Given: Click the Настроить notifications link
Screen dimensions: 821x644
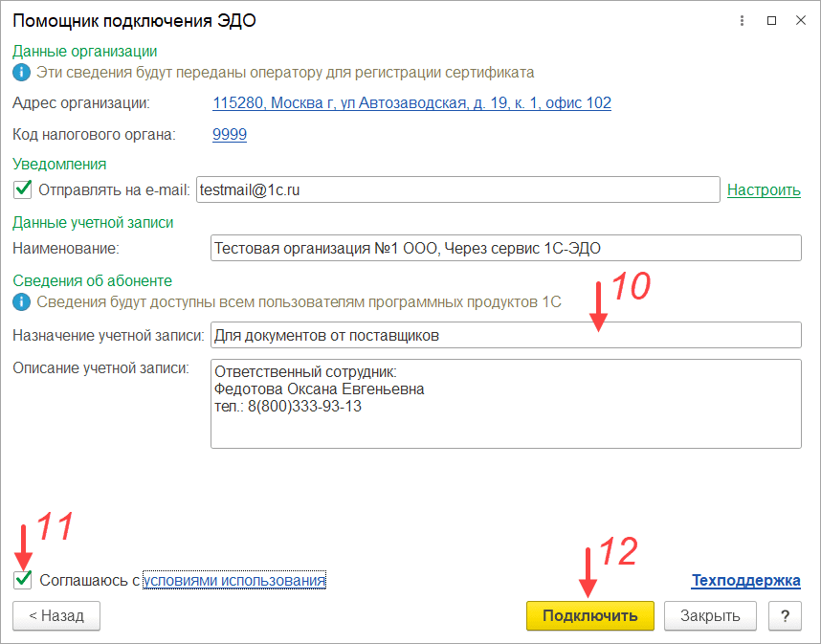Looking at the screenshot, I should pyautogui.click(x=764, y=189).
